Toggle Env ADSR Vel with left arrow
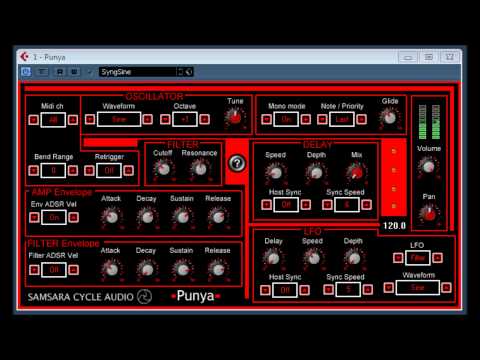Image resolution: width=480 pixels, height=360 pixels. tap(34, 218)
